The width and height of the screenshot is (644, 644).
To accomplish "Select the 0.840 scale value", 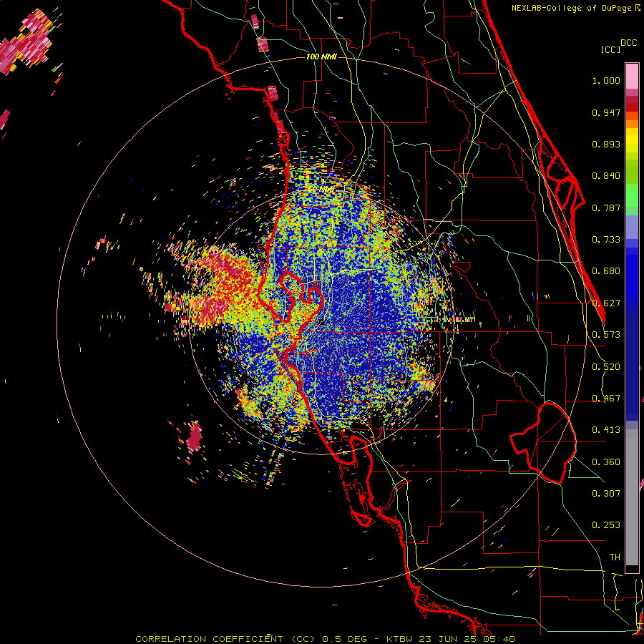I will pyautogui.click(x=606, y=176).
